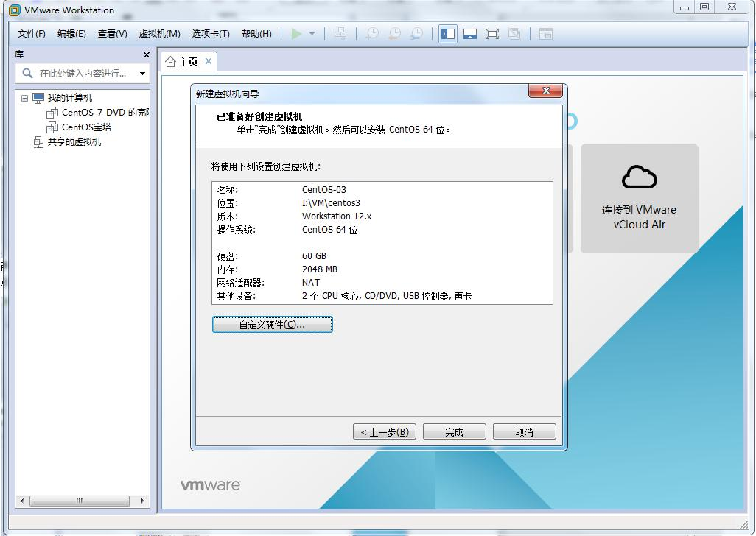This screenshot has height=536, width=756.
Task: Click the CentOS宝塔 VM icon
Action: pyautogui.click(x=52, y=127)
